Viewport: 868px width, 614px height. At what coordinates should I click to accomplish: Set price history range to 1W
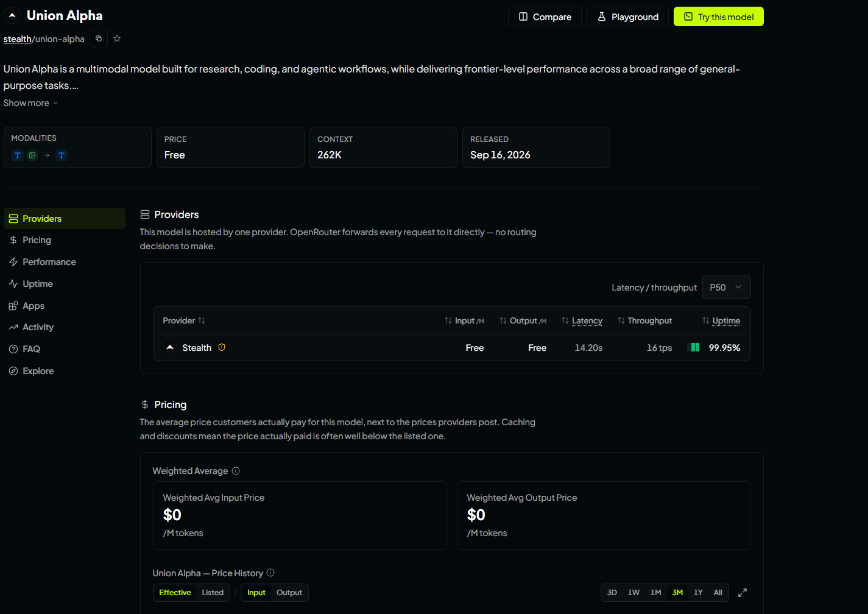click(x=633, y=593)
